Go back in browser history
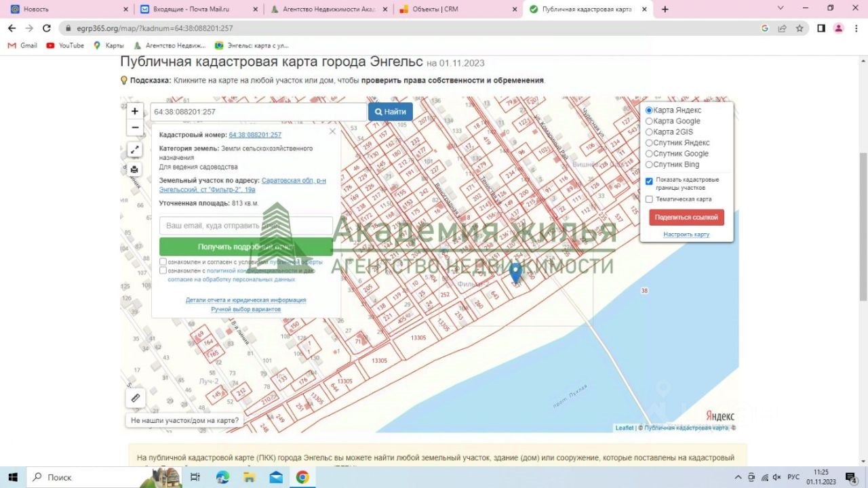The image size is (868, 488). 12,28
